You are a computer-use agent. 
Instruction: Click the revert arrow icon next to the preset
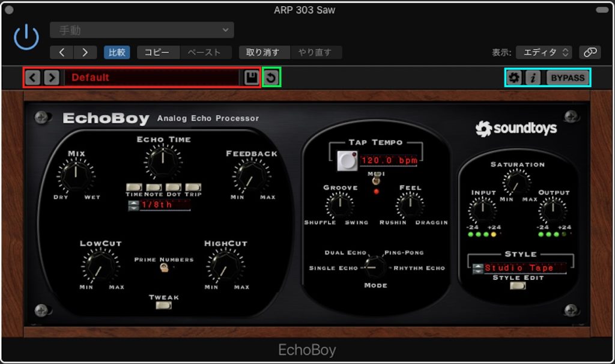coord(271,77)
